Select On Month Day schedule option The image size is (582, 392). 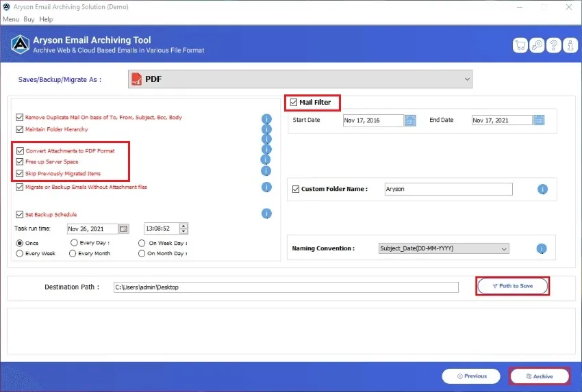tap(142, 253)
